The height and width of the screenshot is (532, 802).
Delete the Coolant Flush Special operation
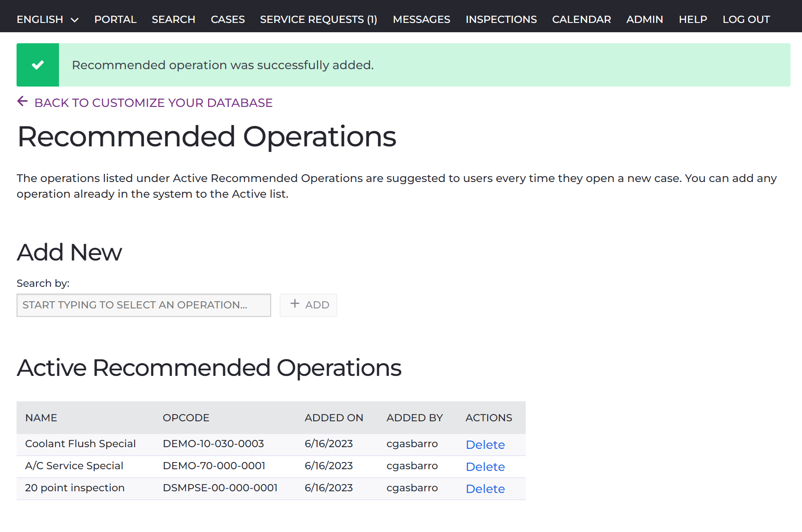pyautogui.click(x=485, y=445)
